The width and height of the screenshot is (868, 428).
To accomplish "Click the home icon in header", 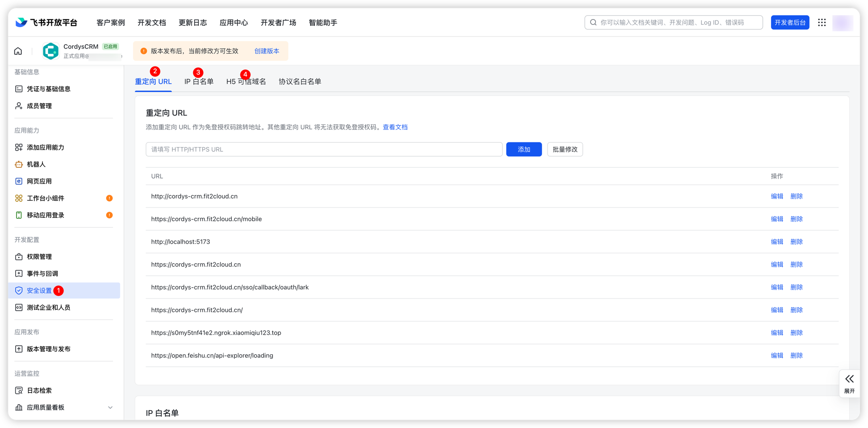I will [x=18, y=51].
